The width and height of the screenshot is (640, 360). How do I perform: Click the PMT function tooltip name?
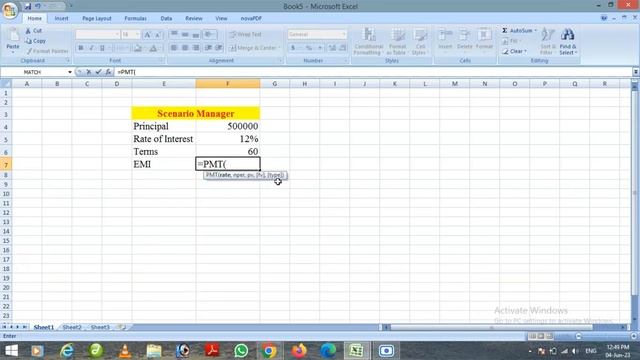(x=212, y=175)
